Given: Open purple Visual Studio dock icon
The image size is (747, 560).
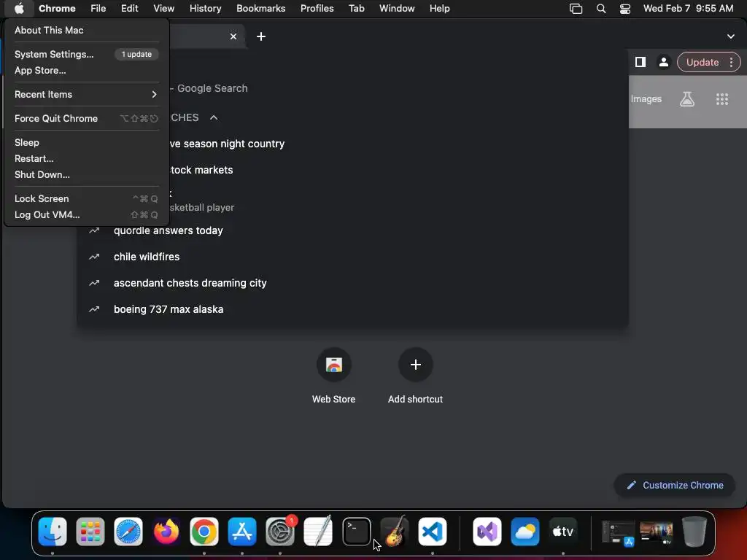Looking at the screenshot, I should [x=487, y=532].
